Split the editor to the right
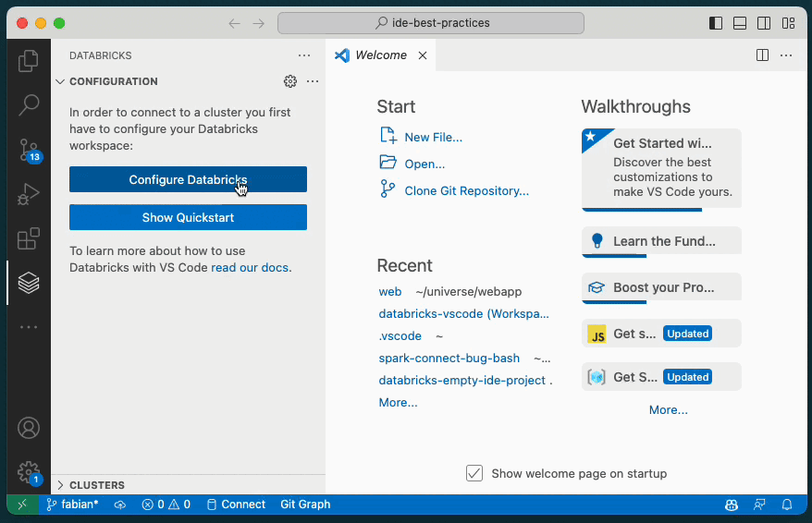This screenshot has width=812, height=523. tap(762, 55)
